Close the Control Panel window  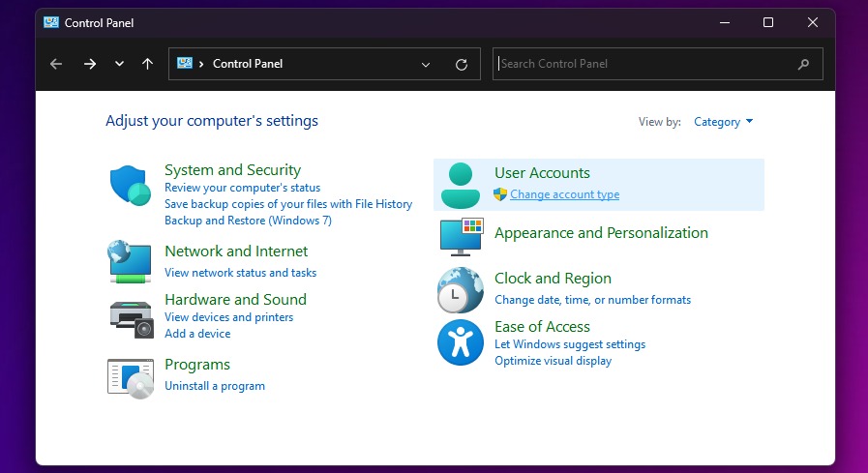pos(813,22)
